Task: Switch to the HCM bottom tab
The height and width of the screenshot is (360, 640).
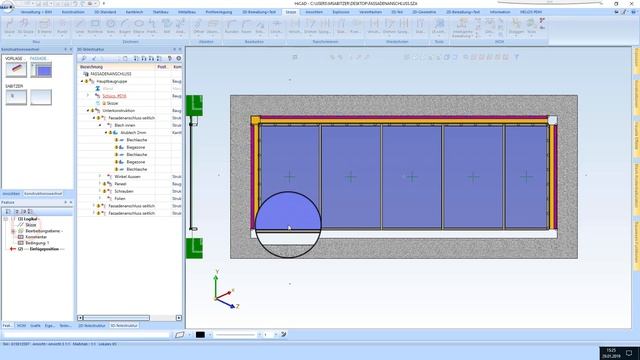Action: [21, 326]
